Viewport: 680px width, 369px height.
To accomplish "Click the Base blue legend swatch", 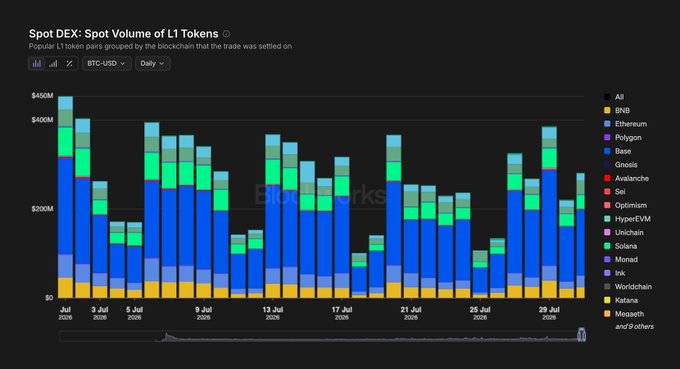I will [607, 151].
